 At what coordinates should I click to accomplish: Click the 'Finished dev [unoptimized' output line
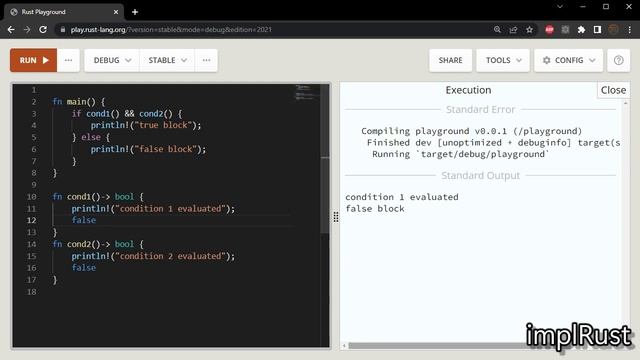coord(493,142)
